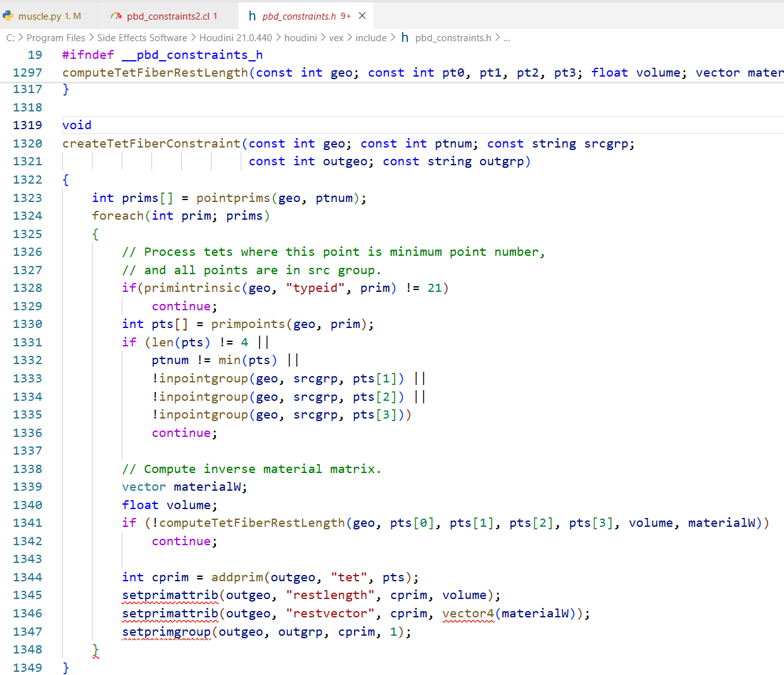Click the Python icon on muscle.py tab
This screenshot has width=784, height=675.
click(8, 16)
